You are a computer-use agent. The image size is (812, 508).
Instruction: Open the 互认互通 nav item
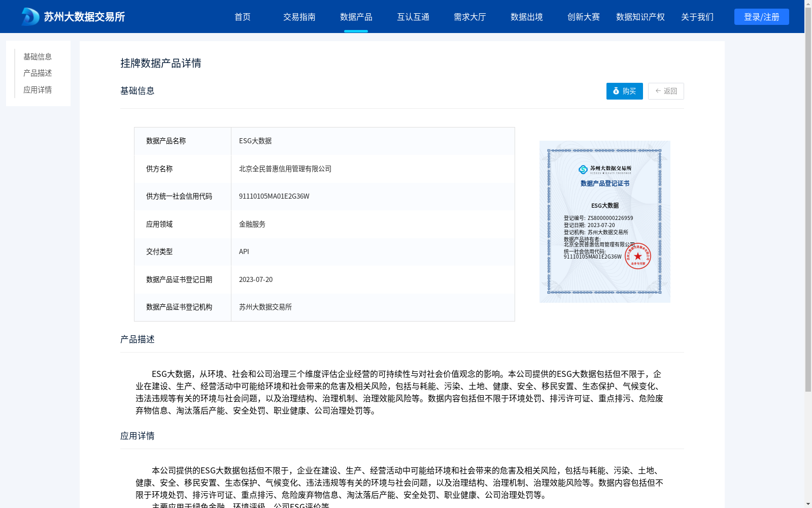tap(413, 17)
